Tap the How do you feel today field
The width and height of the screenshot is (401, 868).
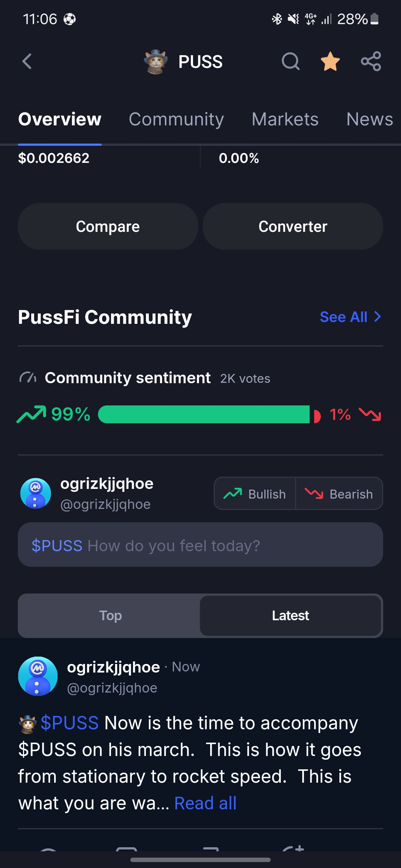click(200, 545)
